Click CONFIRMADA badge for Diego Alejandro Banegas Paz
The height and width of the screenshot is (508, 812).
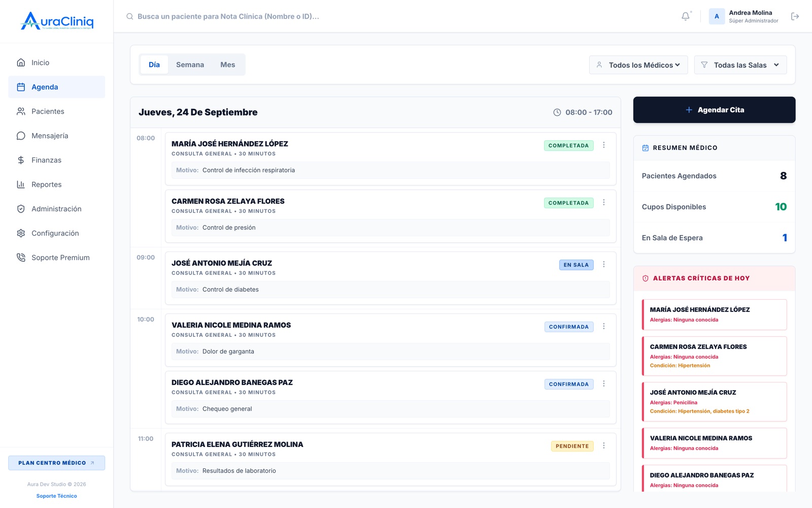pos(568,384)
